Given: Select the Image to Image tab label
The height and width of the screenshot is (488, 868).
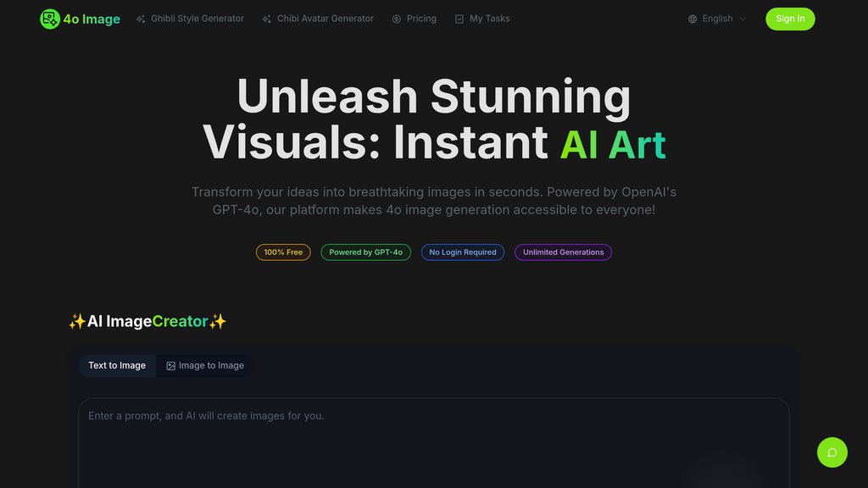Looking at the screenshot, I should pos(211,366).
